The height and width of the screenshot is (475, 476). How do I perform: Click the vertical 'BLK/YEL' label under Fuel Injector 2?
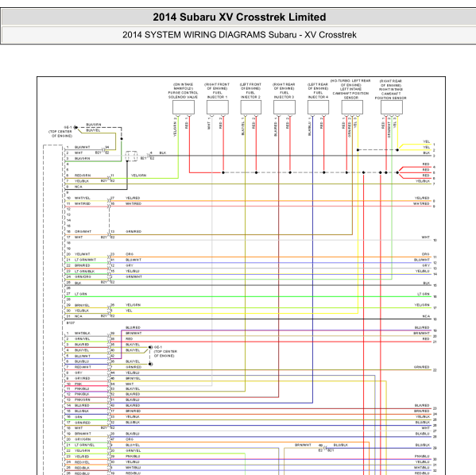tap(243, 128)
